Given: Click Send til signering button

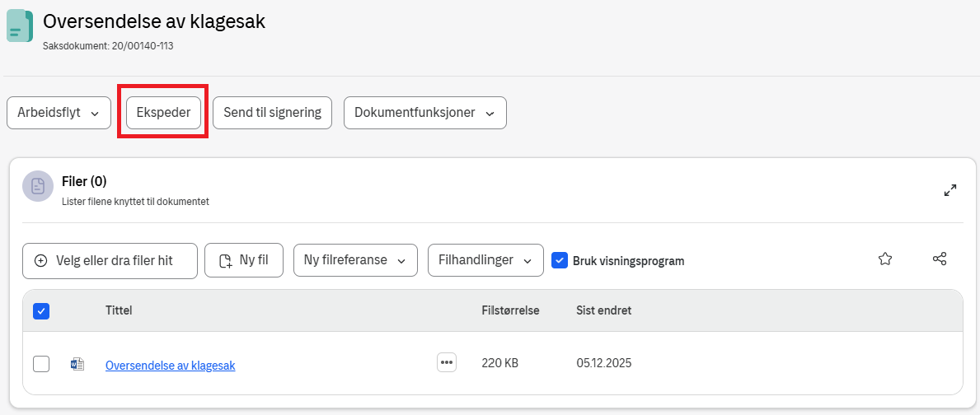Looking at the screenshot, I should coord(272,113).
